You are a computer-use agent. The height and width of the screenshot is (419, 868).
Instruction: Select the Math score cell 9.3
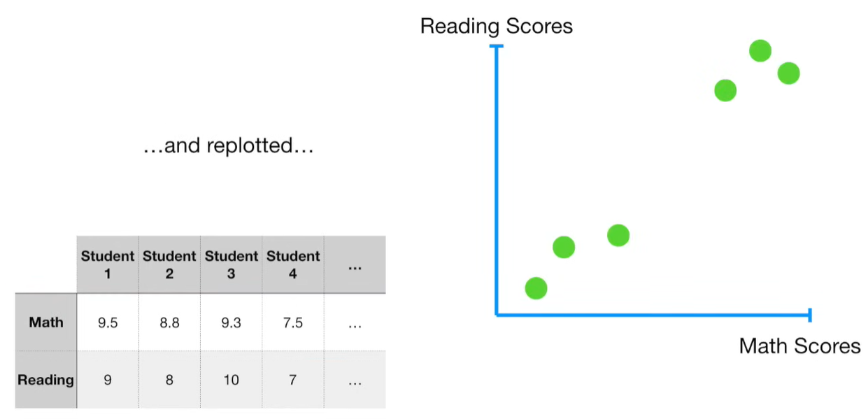point(232,322)
